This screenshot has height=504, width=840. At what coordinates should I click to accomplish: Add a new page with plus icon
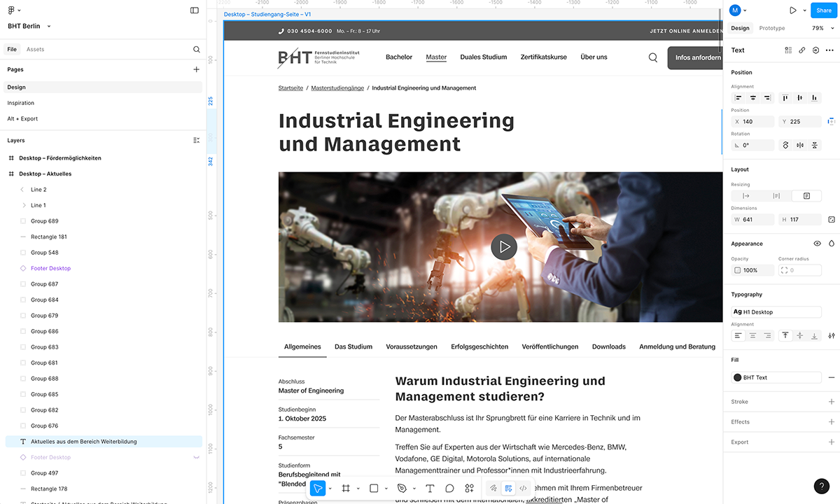pyautogui.click(x=197, y=70)
